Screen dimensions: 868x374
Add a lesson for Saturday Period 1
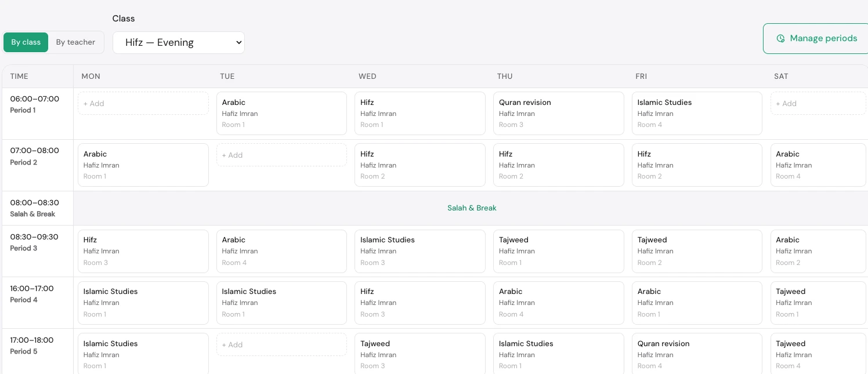pyautogui.click(x=819, y=103)
